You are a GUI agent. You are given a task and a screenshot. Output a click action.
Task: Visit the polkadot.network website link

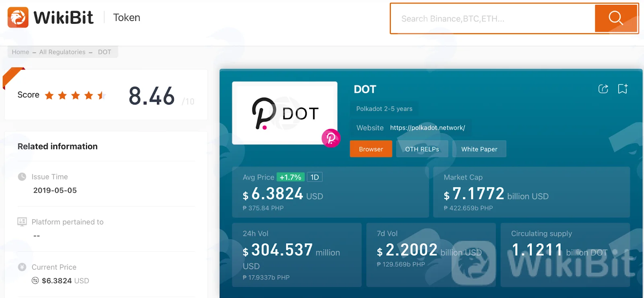click(427, 128)
